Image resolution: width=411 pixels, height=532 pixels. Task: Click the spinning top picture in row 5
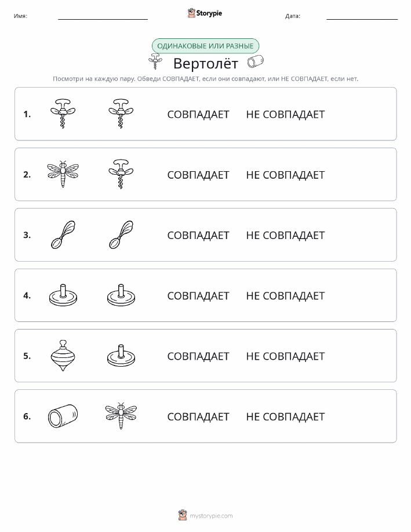pos(63,356)
